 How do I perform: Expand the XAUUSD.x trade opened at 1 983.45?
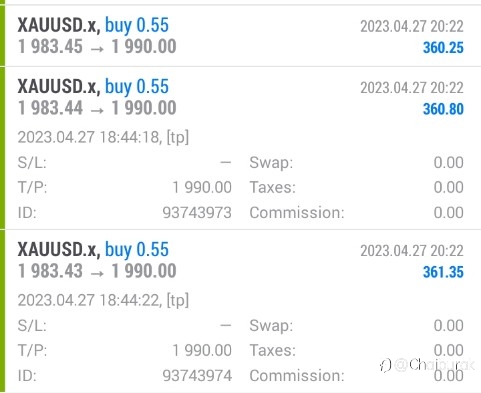243,36
